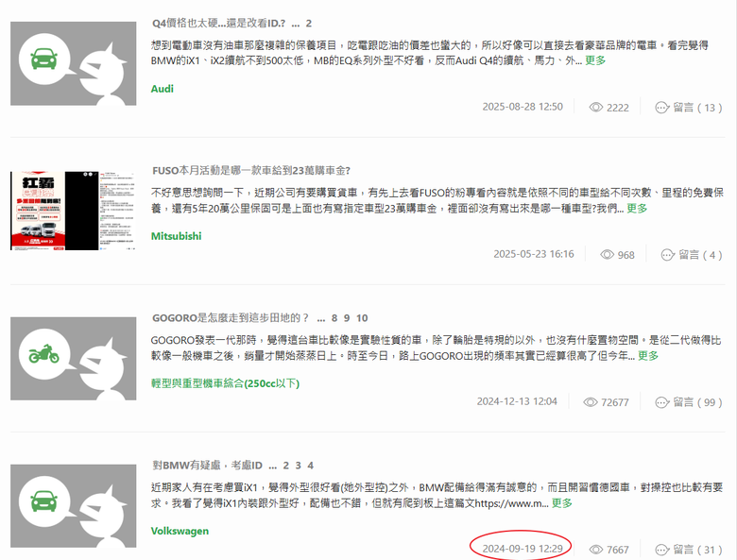Viewport: 737px width, 560px height.
Task: Click the comment icon beside 留言 (99)
Action: click(662, 402)
